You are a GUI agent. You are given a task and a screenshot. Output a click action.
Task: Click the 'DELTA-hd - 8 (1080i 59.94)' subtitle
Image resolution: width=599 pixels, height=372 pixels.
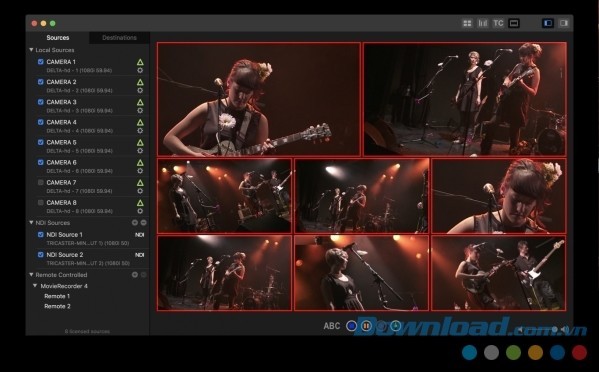[79, 211]
